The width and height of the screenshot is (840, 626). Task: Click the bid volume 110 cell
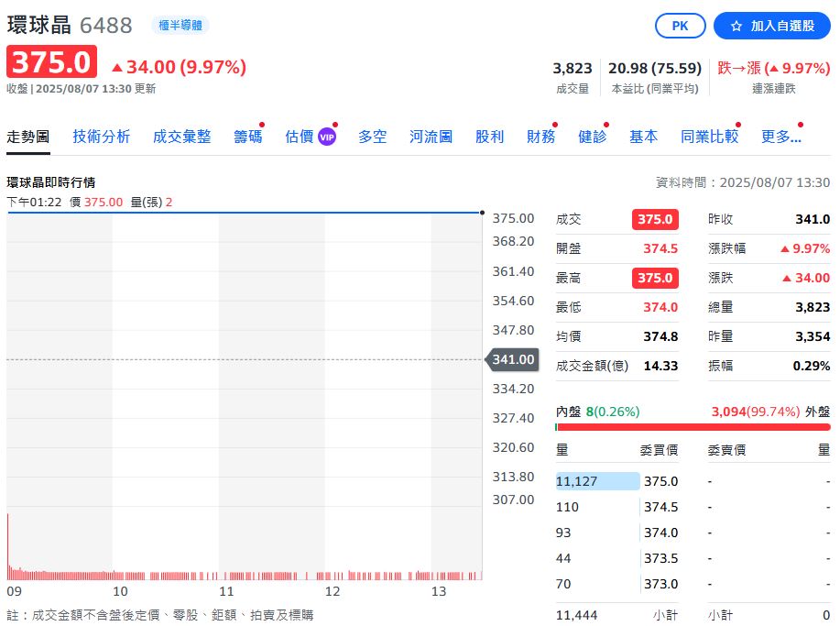coord(567,507)
